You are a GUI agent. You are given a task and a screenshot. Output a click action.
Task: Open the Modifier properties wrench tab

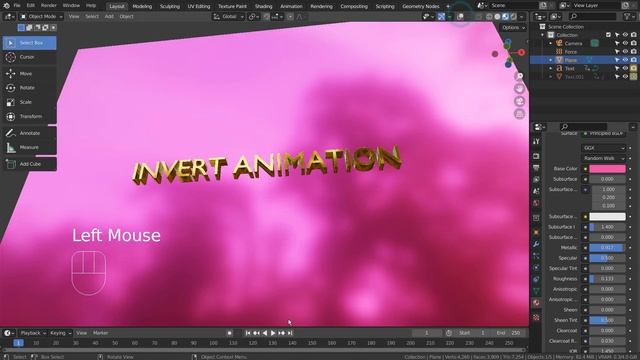pyautogui.click(x=536, y=244)
